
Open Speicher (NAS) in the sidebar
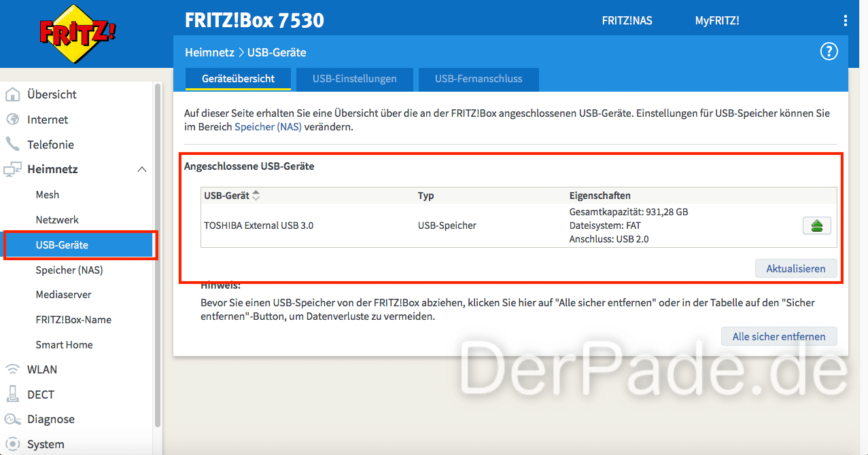coord(69,270)
